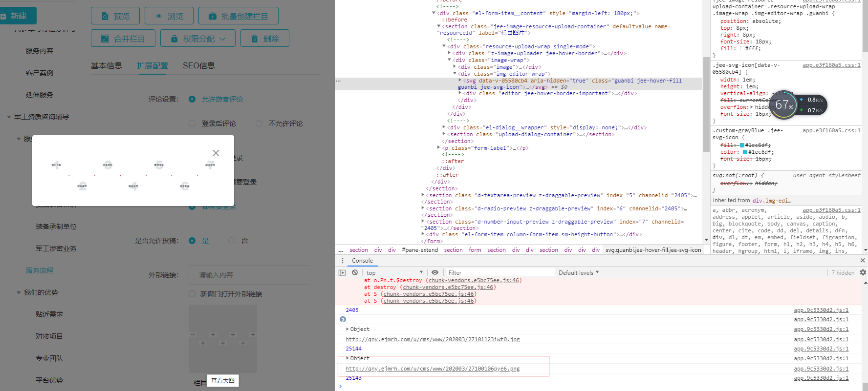Close the DevTools console drawer

click(x=863, y=261)
